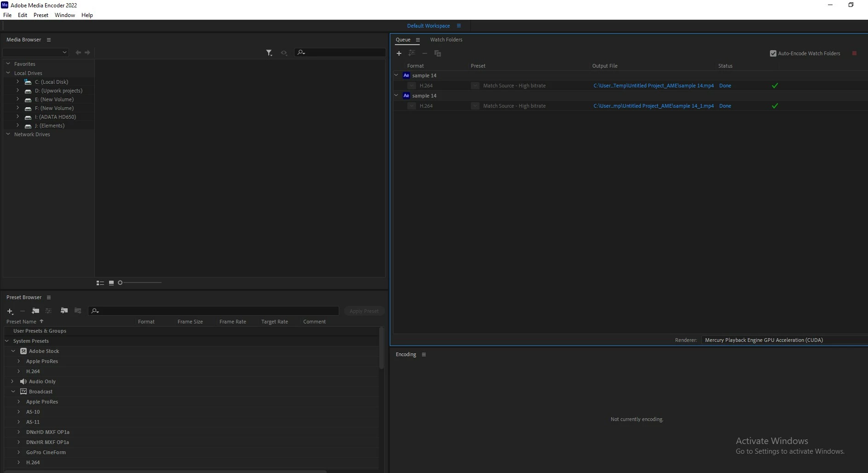Click the Add Output icon in Queue toolbar
The image size is (868, 473).
(412, 53)
